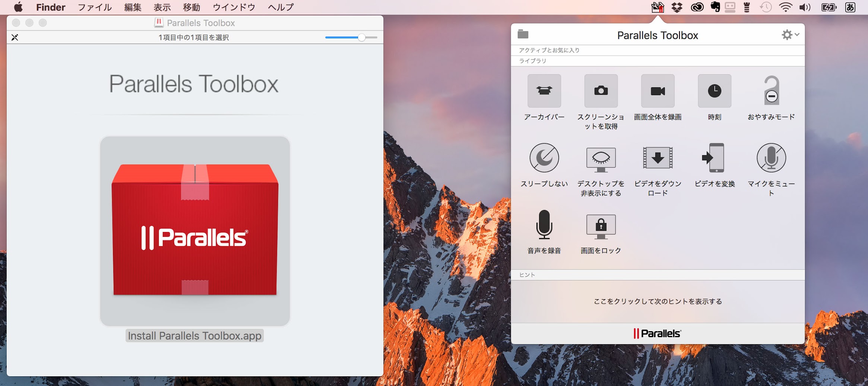Open Finder menu
Screen dimensions: 868x386
click(x=51, y=7)
